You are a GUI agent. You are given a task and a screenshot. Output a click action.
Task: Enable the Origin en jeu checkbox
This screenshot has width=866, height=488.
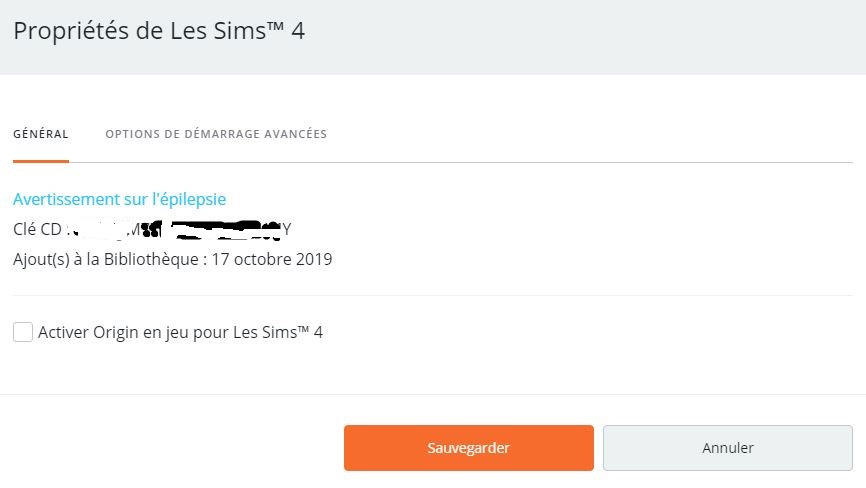[x=23, y=332]
